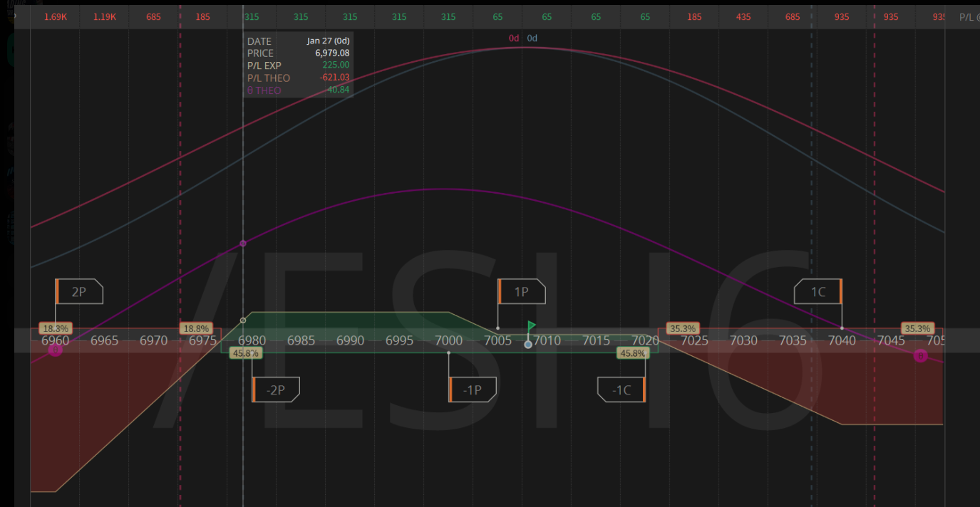This screenshot has width=980, height=507.
Task: Click the green flag marker near 7010
Action: coord(531,326)
